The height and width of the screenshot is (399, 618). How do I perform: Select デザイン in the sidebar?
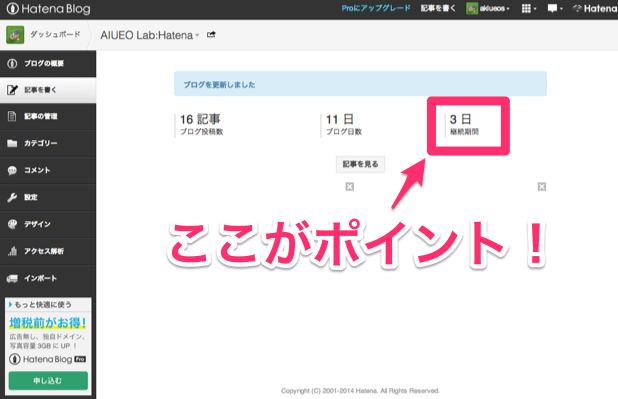tap(48, 224)
